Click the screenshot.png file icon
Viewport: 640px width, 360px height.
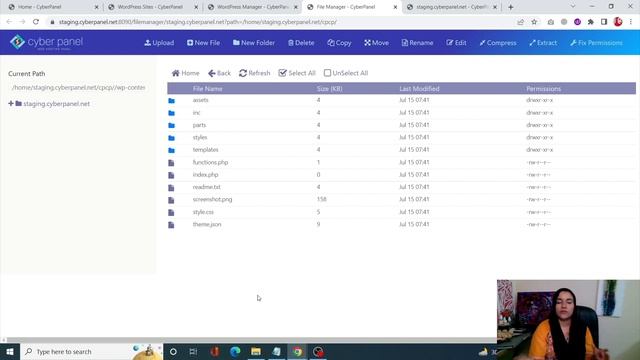point(171,200)
